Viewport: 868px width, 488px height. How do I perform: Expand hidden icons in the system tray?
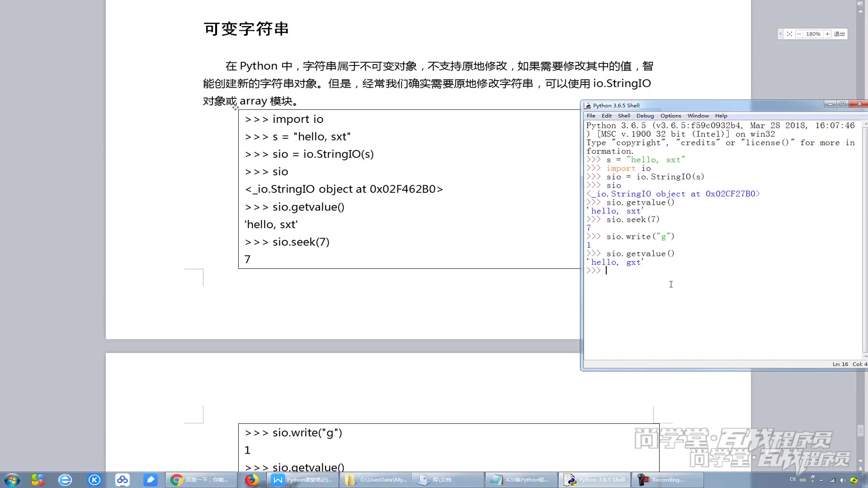tap(821, 480)
